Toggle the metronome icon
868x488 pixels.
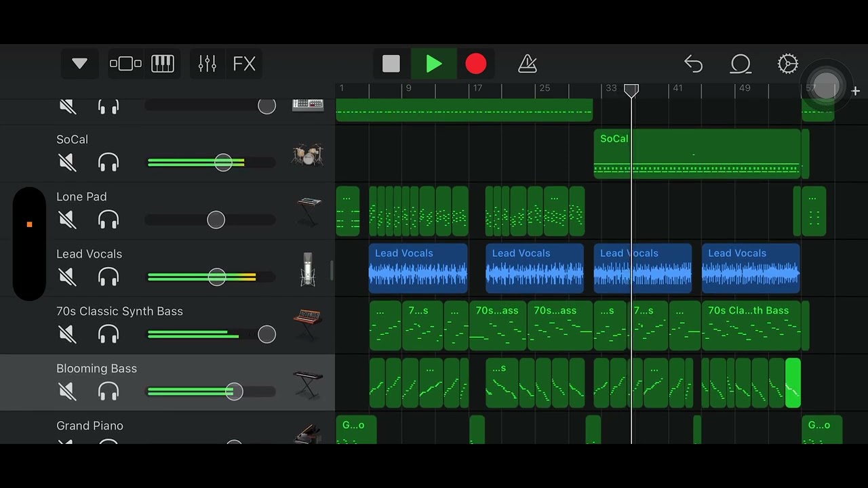coord(528,64)
